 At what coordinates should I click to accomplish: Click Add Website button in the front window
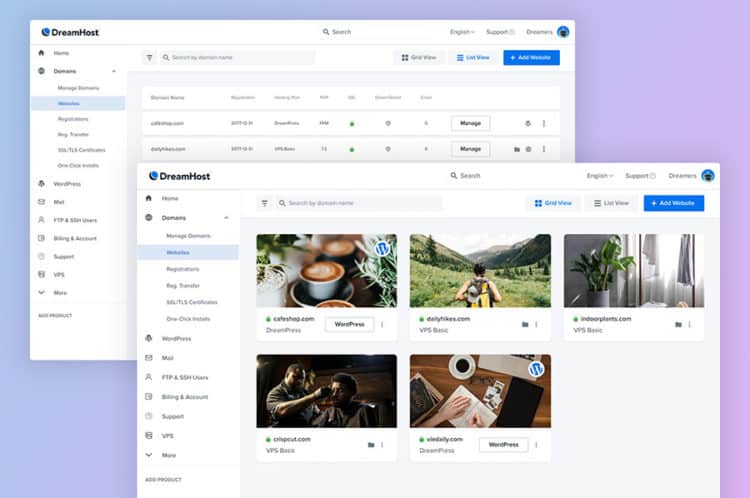pos(673,203)
